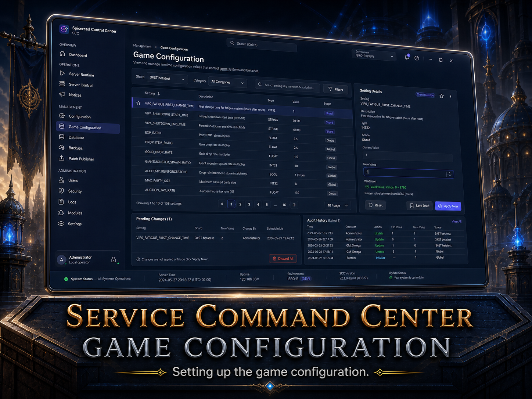
Task: Sort by the Setting column arrow
Action: 159,93
